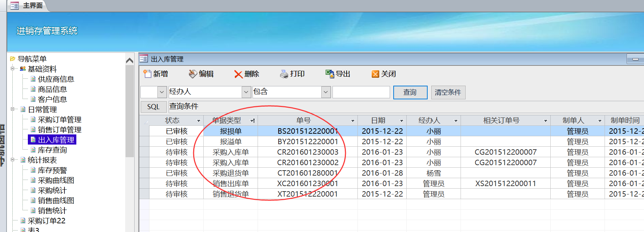This screenshot has width=644, height=232.
Task: Click the 编辑 (Edit) toolbar icon
Action: 193,74
